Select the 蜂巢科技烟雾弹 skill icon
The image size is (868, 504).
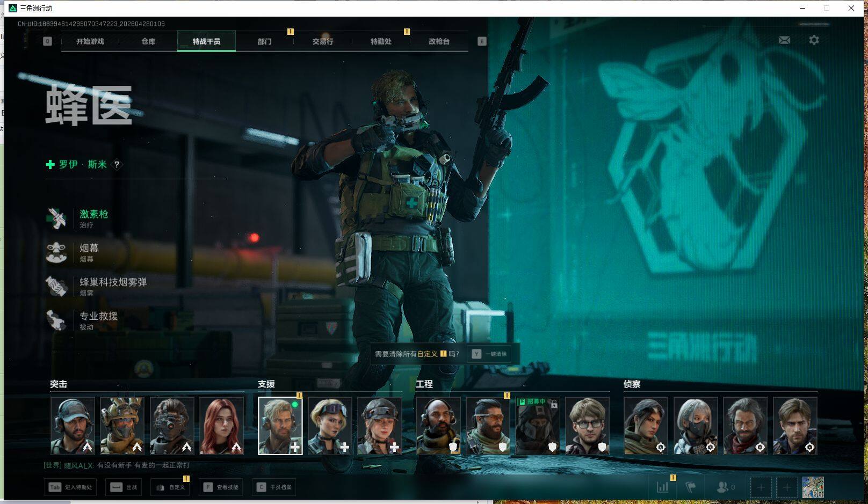(56, 287)
